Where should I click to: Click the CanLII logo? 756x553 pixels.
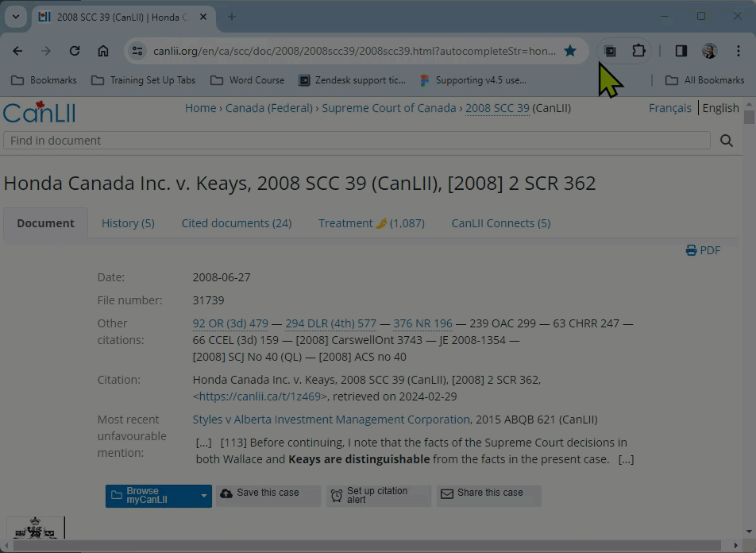tap(39, 112)
